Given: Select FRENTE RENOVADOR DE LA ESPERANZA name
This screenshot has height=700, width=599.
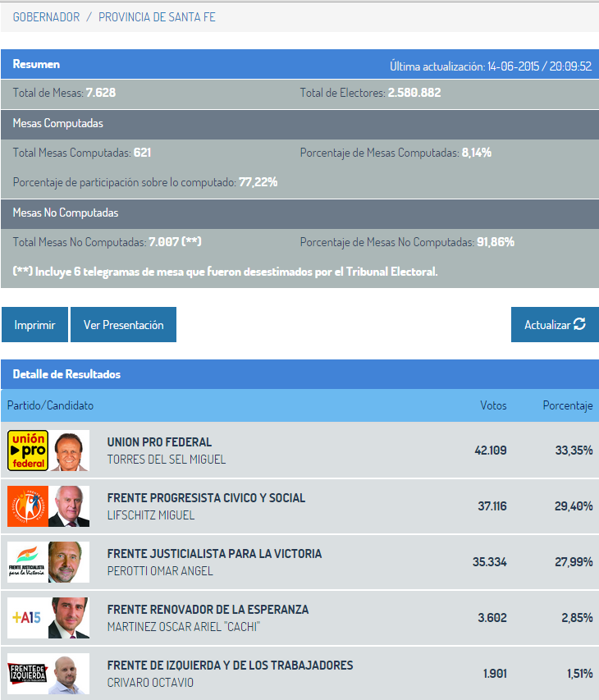Looking at the screenshot, I should tap(208, 610).
